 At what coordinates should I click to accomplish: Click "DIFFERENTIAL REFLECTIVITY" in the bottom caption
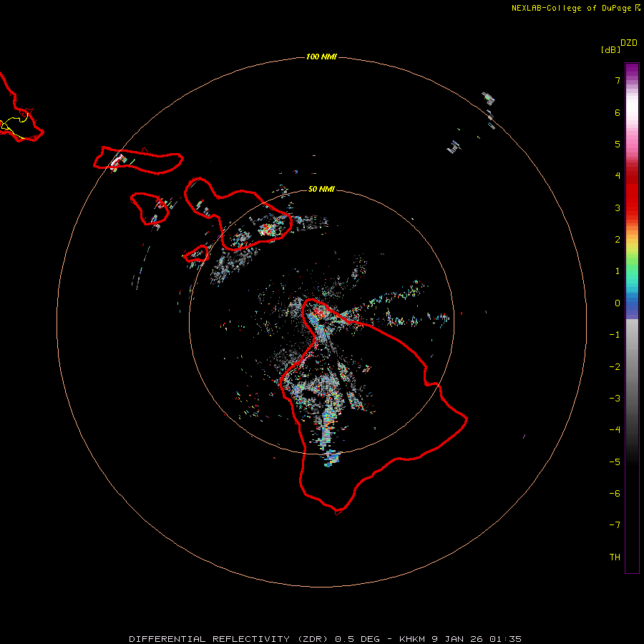pyautogui.click(x=209, y=639)
